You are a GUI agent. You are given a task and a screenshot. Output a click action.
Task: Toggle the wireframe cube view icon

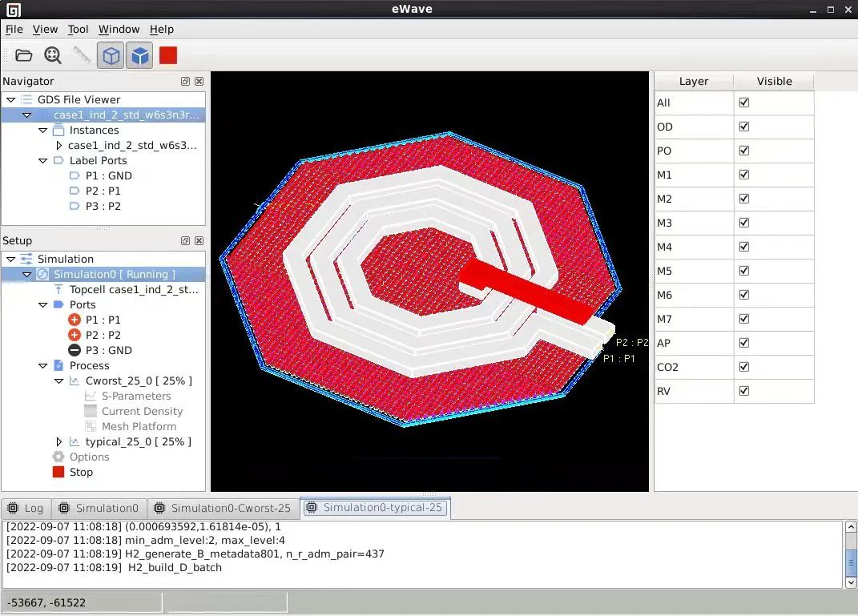[x=111, y=55]
